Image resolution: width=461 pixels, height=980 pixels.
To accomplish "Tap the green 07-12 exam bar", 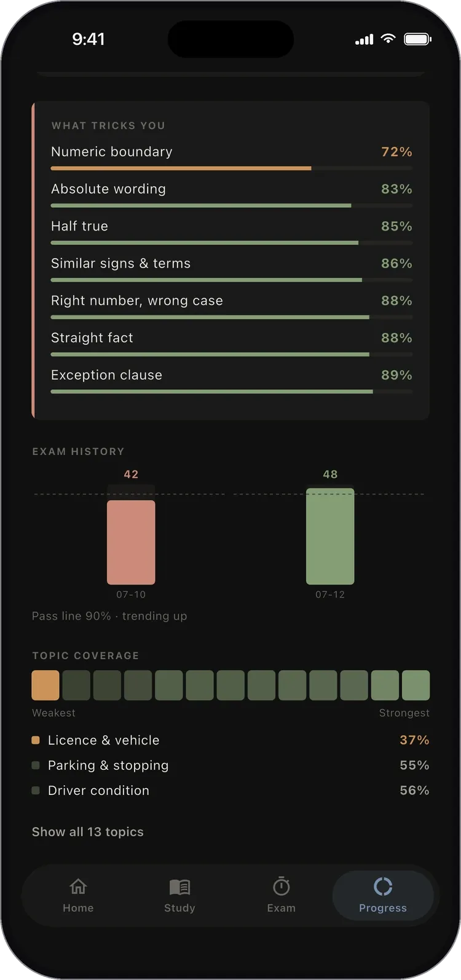I will coord(330,536).
